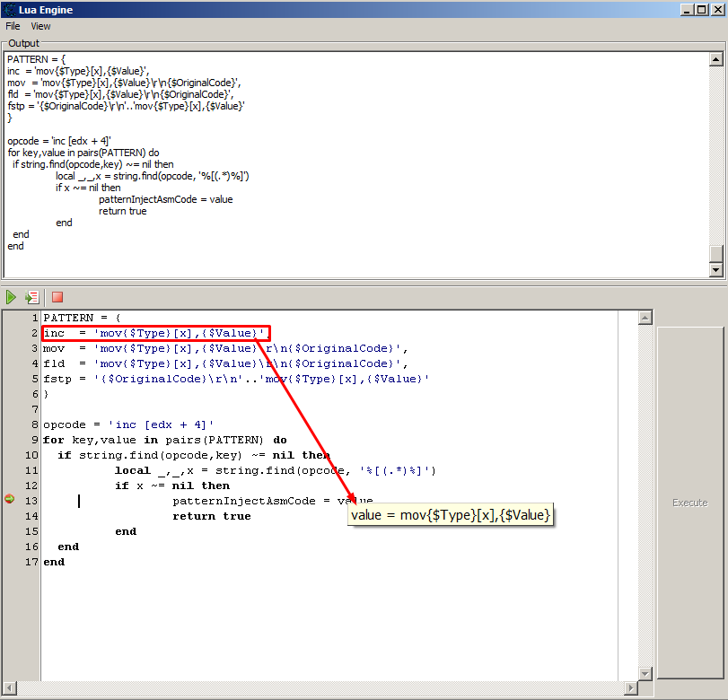
Task: Click script editor vertical scroll down arrow
Action: [x=645, y=674]
